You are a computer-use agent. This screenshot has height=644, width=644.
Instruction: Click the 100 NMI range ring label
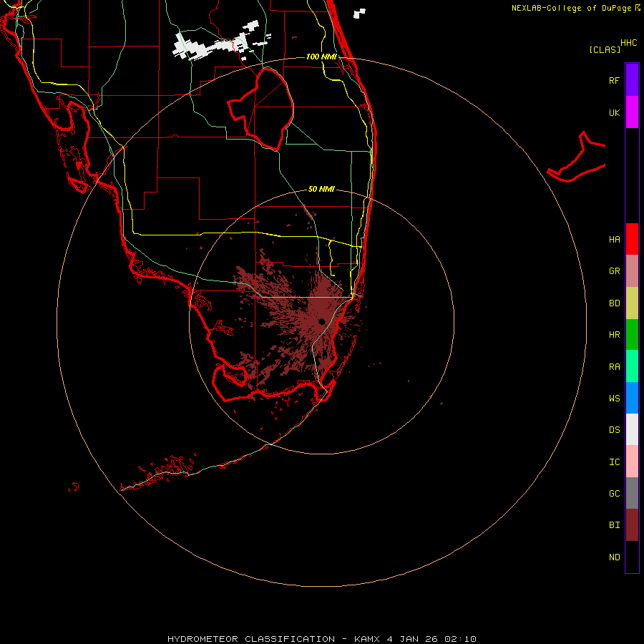[x=321, y=57]
